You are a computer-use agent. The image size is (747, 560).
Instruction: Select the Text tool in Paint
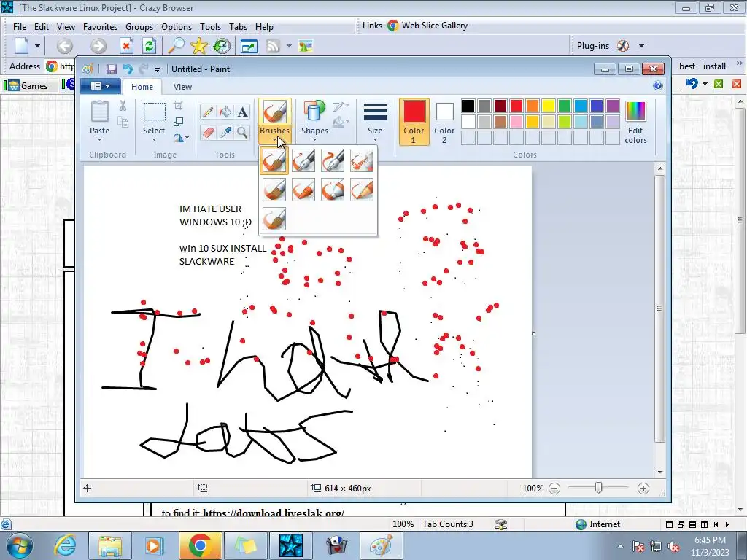click(x=242, y=112)
